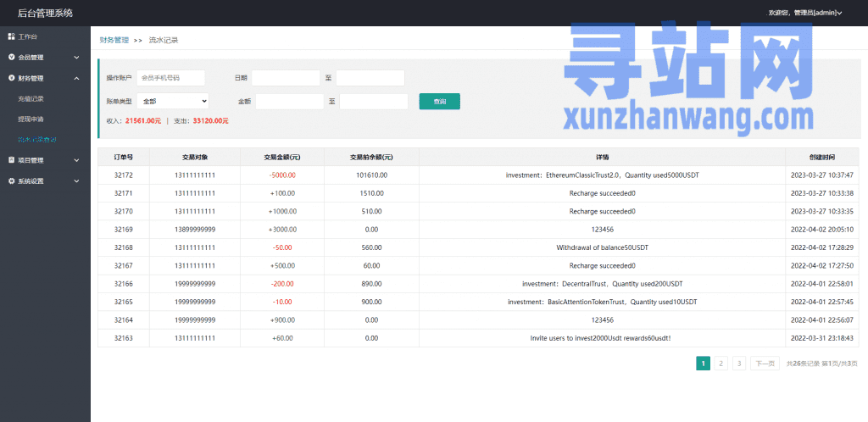Viewport: 868px width, 422px height.
Task: Click the 会员管理 member icon
Action: (11, 57)
